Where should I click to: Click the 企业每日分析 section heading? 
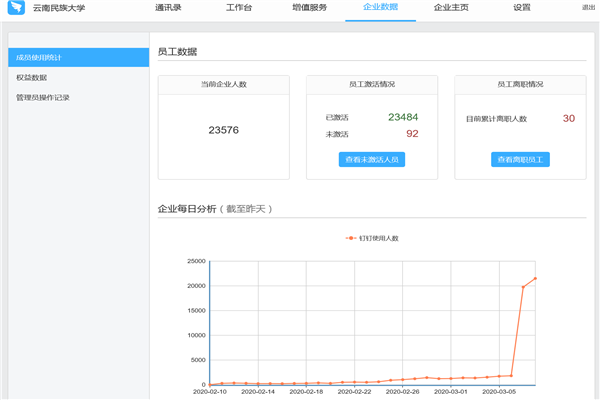pyautogui.click(x=187, y=209)
